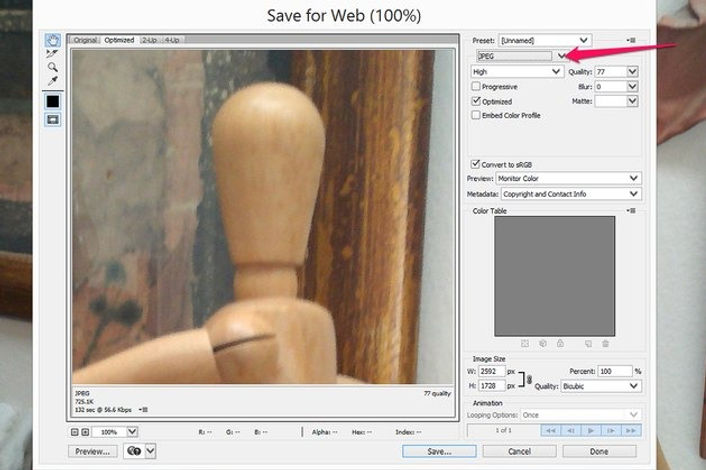Image resolution: width=706 pixels, height=470 pixels.
Task: Open the Quality 77 slider arrow
Action: coord(633,72)
